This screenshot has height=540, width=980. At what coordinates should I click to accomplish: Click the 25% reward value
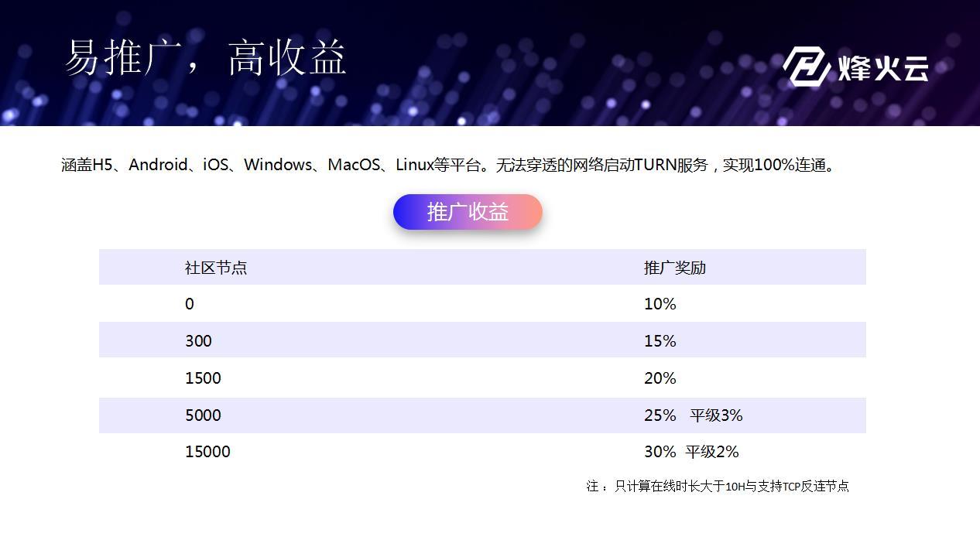(x=660, y=415)
